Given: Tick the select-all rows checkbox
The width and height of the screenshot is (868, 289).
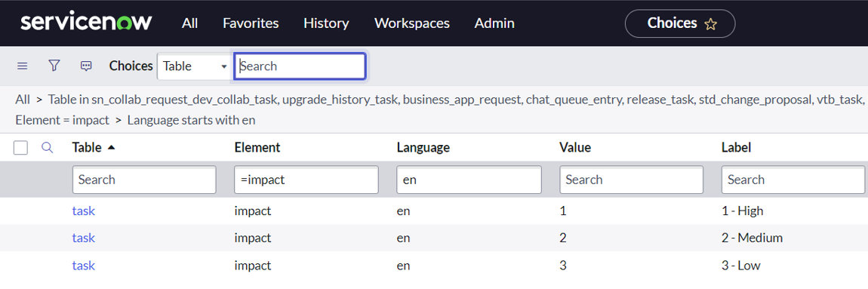Looking at the screenshot, I should point(20,148).
